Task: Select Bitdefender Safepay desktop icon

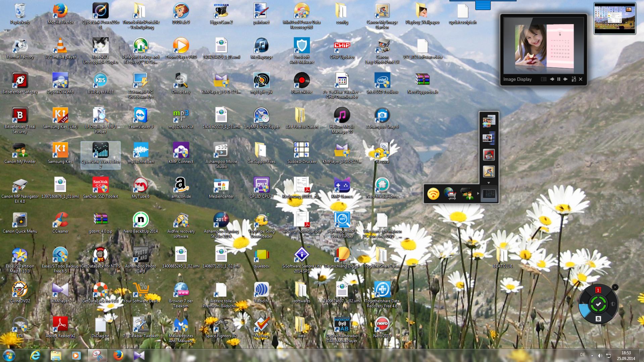Action: (20, 84)
